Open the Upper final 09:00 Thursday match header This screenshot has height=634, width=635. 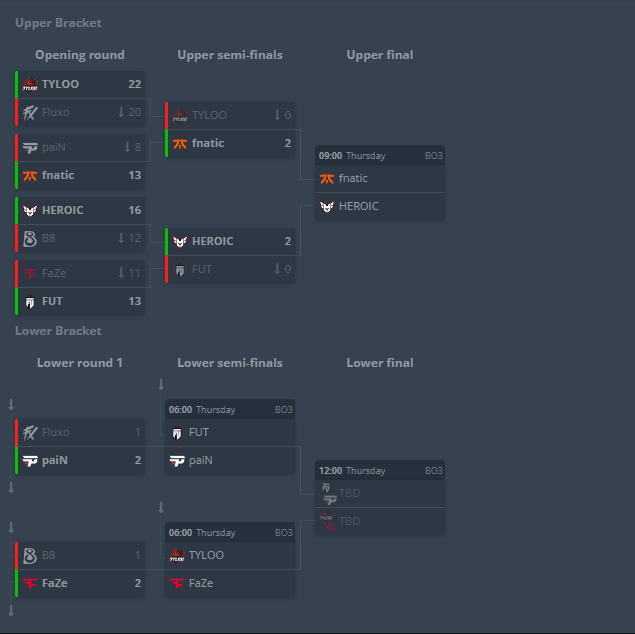coord(379,156)
